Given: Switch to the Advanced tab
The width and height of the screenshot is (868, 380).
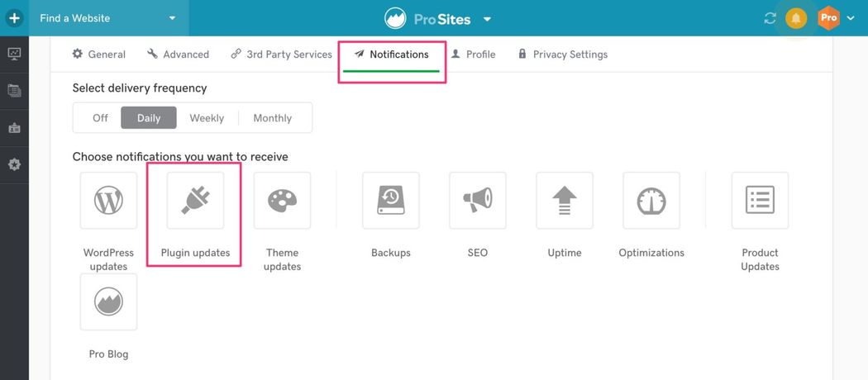Looking at the screenshot, I should [x=179, y=55].
